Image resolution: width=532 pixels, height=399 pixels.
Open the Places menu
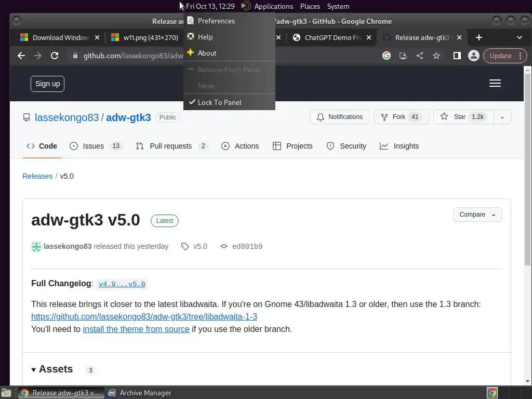pos(310,6)
